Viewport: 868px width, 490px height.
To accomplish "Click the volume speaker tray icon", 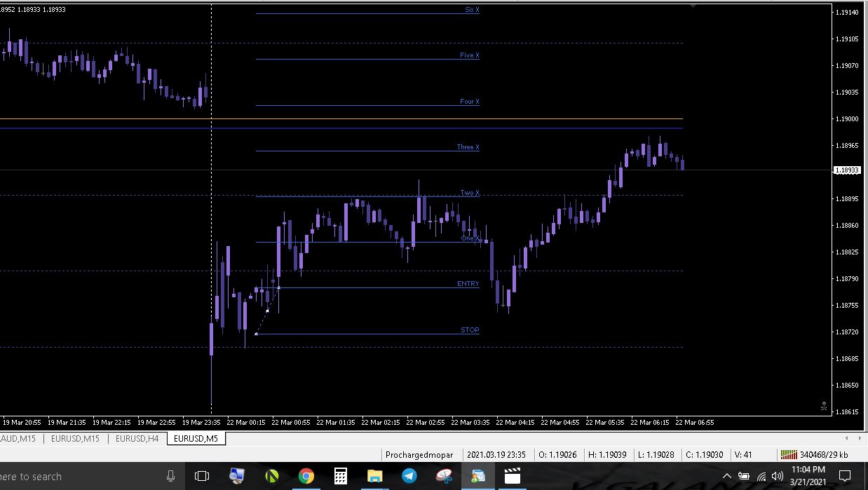I will click(x=777, y=477).
